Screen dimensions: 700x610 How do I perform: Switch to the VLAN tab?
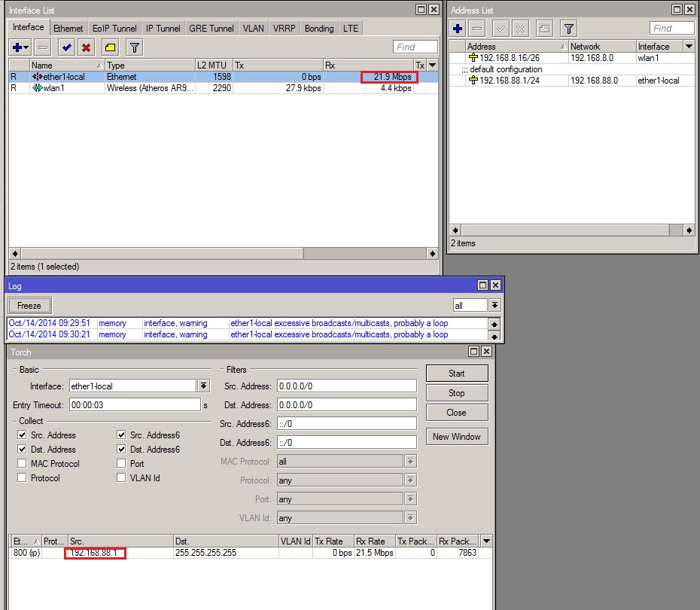tap(253, 29)
